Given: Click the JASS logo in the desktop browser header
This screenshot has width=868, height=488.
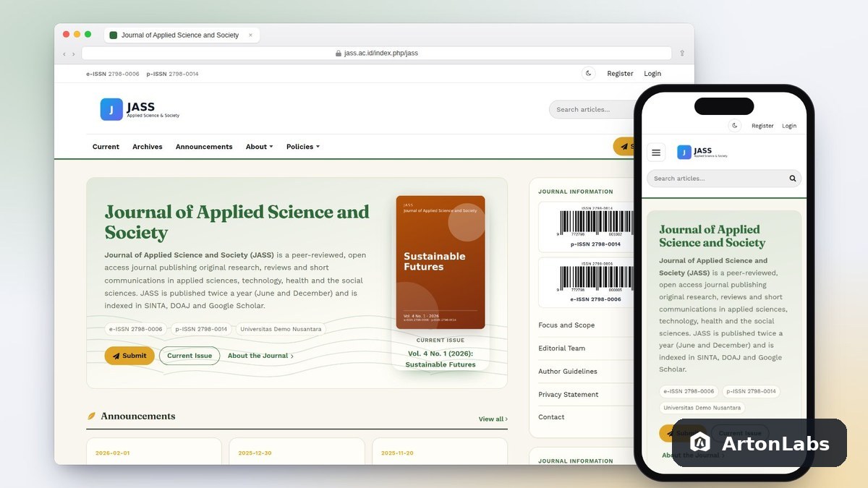Looking at the screenshot, I should pos(140,109).
